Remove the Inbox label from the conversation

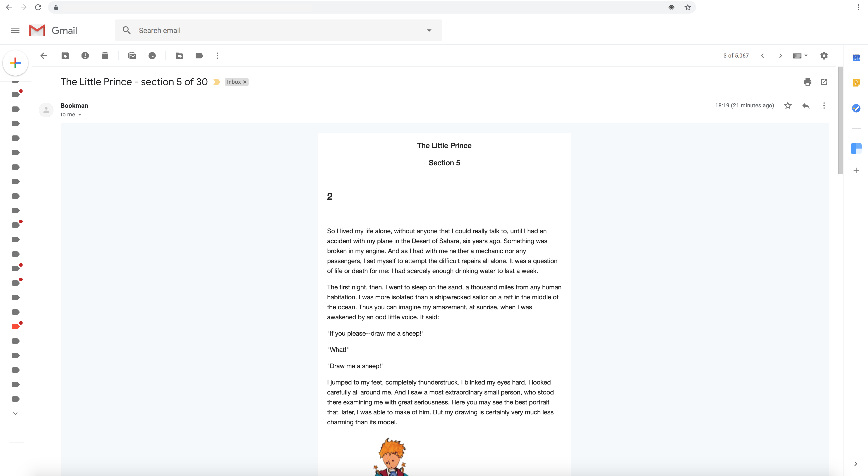tap(245, 82)
